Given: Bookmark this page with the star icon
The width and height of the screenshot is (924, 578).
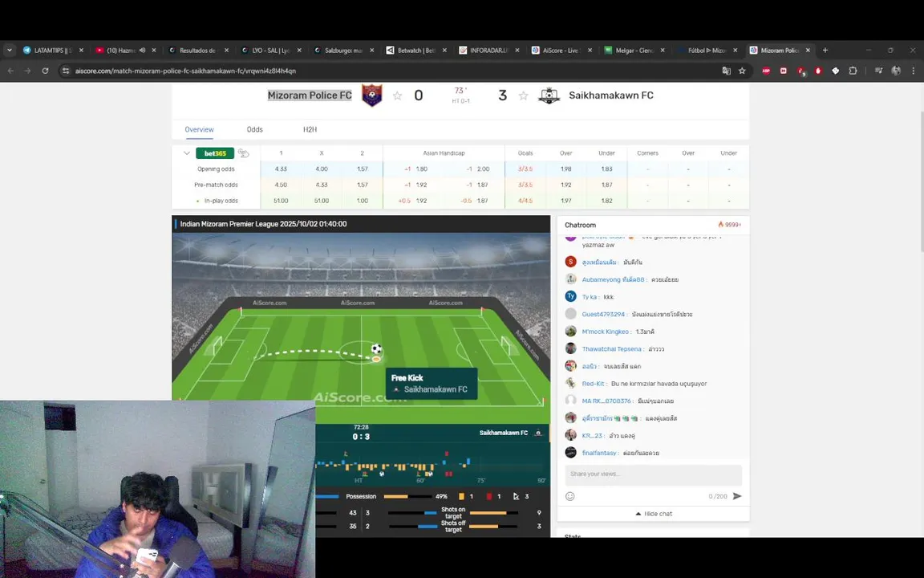Looking at the screenshot, I should point(742,71).
